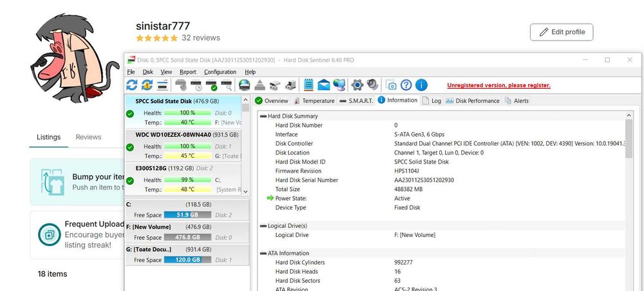The height and width of the screenshot is (291, 644).
Task: Click the Edit profile button
Action: tap(562, 32)
